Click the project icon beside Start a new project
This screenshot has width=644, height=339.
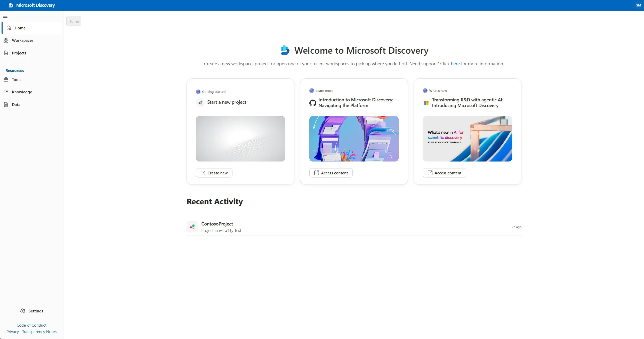tap(200, 102)
